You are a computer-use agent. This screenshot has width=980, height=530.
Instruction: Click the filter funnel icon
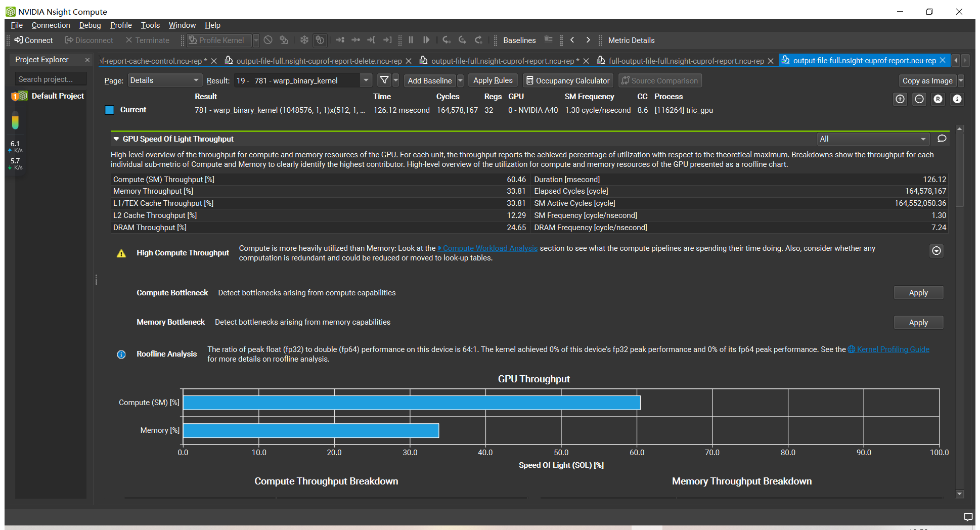[384, 80]
